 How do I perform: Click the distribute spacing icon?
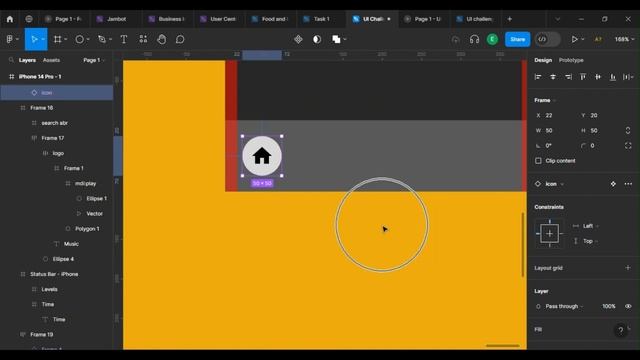point(627,77)
